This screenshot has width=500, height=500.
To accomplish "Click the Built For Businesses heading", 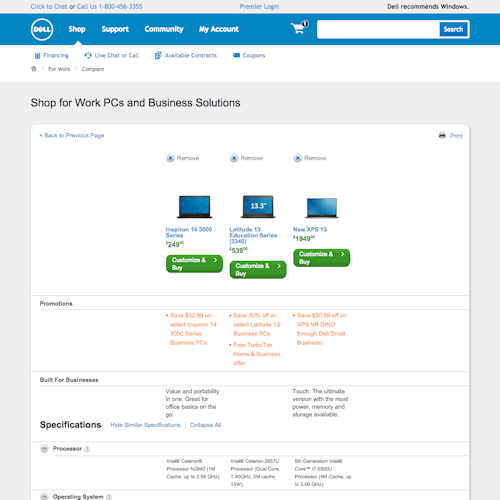I will pyautogui.click(x=69, y=380).
